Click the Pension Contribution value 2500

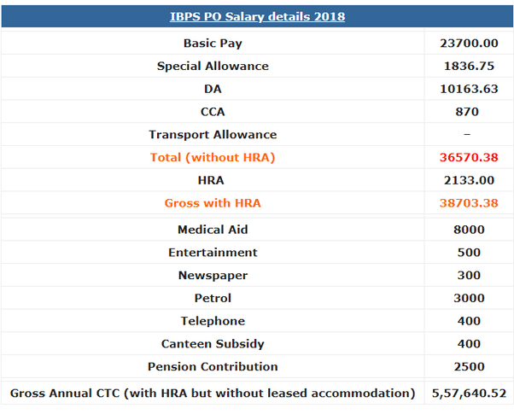pos(469,367)
